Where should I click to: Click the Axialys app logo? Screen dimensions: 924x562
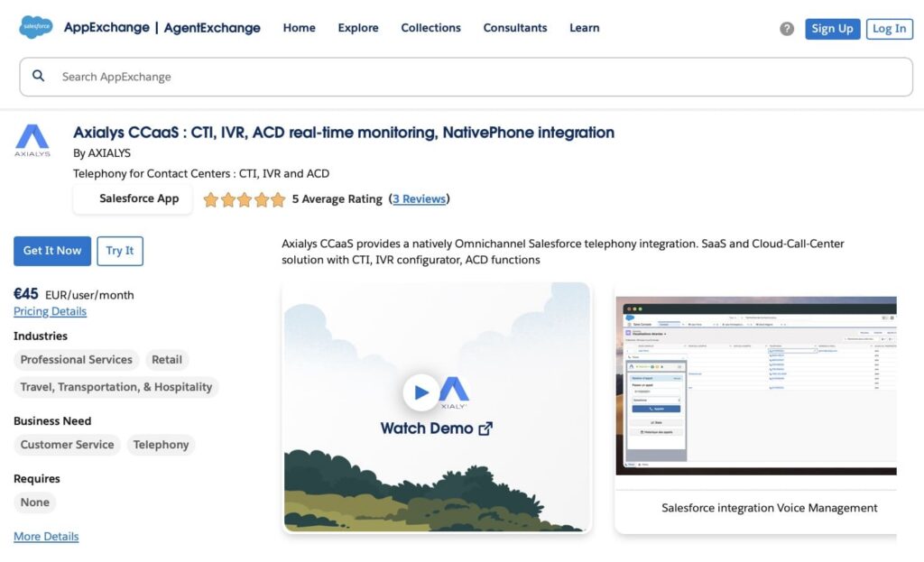(x=32, y=141)
